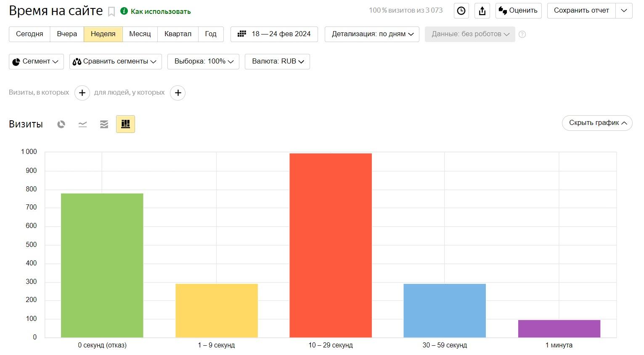Select the Месяц period tab
This screenshot has height=355, width=644.
coord(140,34)
